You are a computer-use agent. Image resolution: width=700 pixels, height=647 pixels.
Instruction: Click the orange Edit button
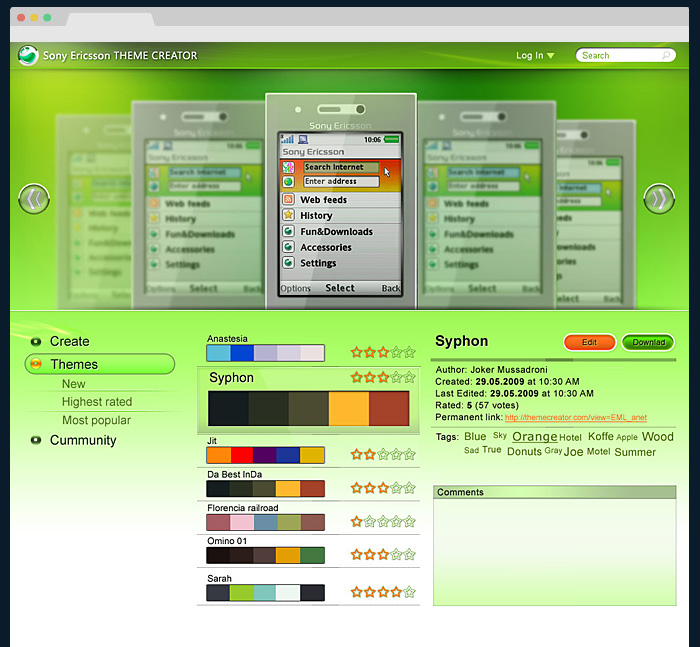pos(589,342)
